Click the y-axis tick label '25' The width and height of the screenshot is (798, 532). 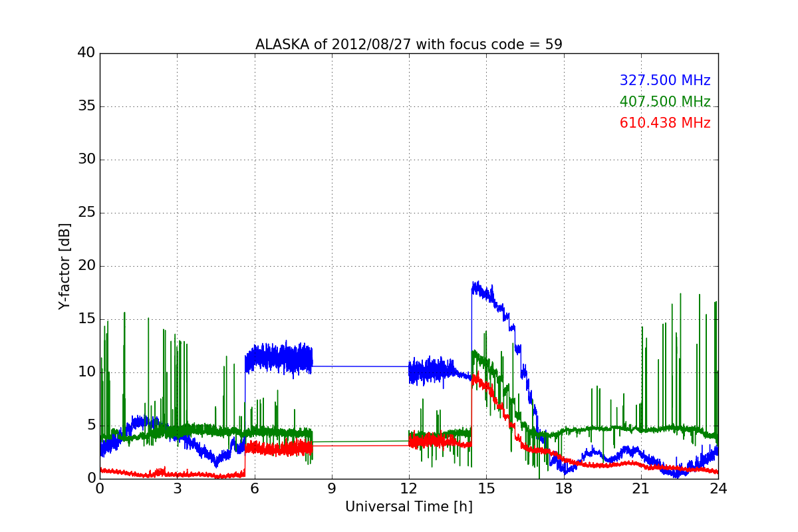pyautogui.click(x=86, y=213)
